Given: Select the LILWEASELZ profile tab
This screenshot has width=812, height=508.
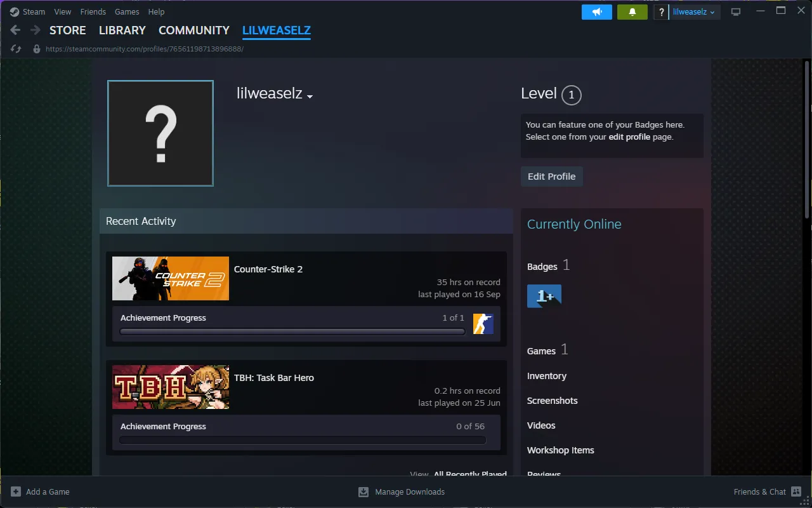Looking at the screenshot, I should pos(277,30).
